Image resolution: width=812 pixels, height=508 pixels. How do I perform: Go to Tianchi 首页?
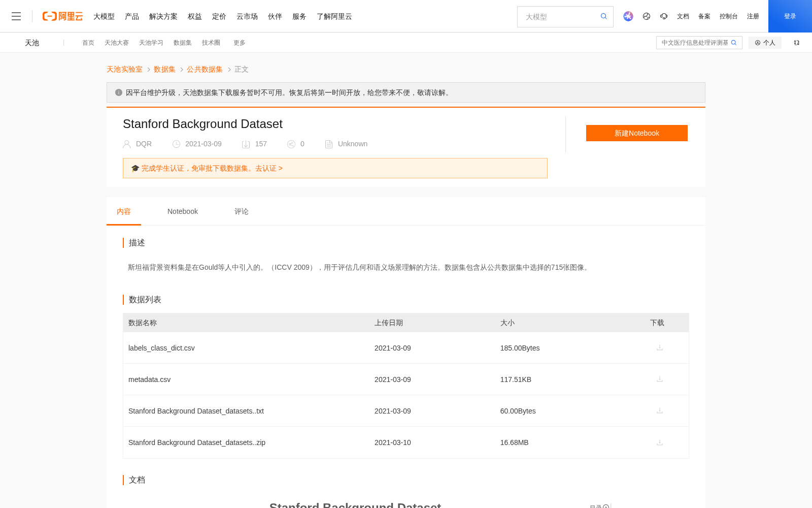point(88,43)
